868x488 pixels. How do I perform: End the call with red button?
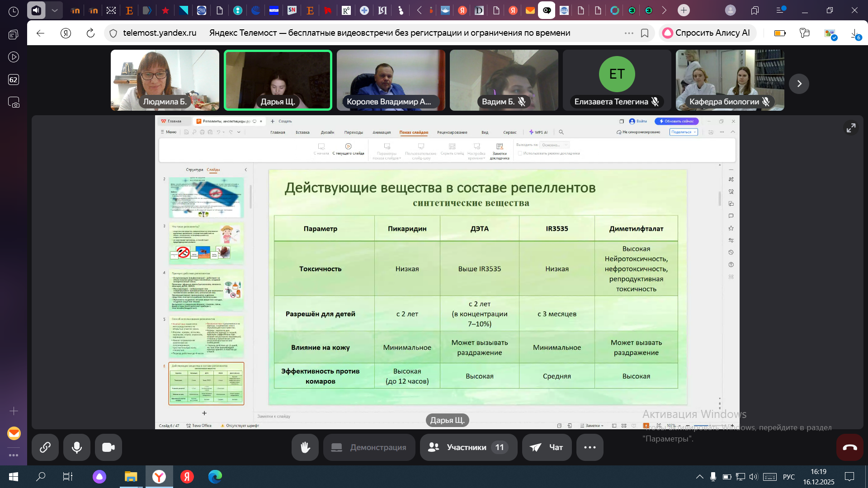[849, 447]
